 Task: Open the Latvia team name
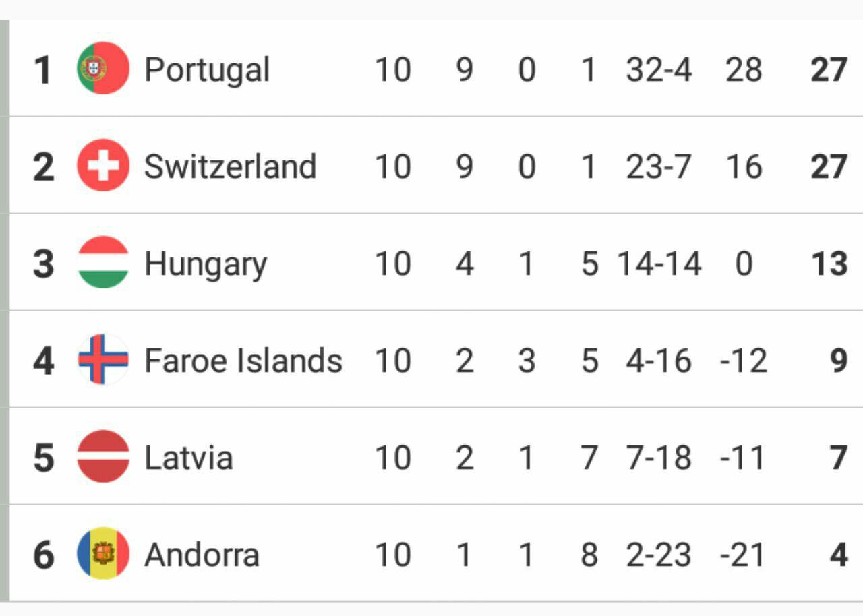point(189,458)
